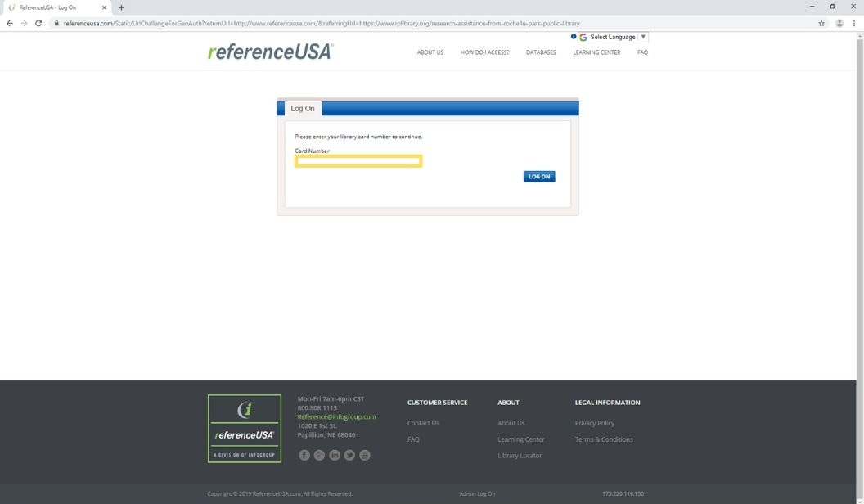Viewport: 864px width, 504px height.
Task: Open the DATABASES menu item
Action: (x=541, y=52)
